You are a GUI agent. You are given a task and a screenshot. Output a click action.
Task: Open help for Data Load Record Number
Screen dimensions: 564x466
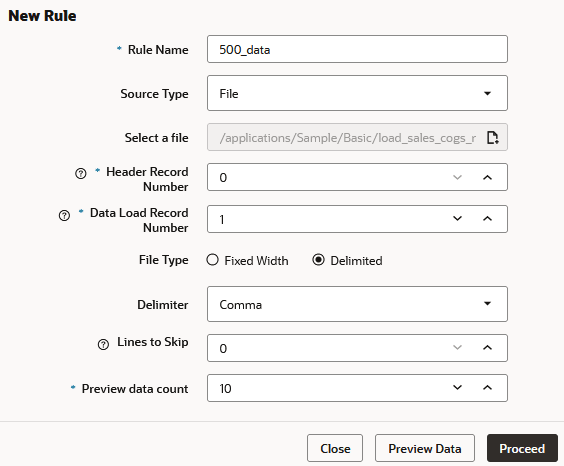[64, 215]
